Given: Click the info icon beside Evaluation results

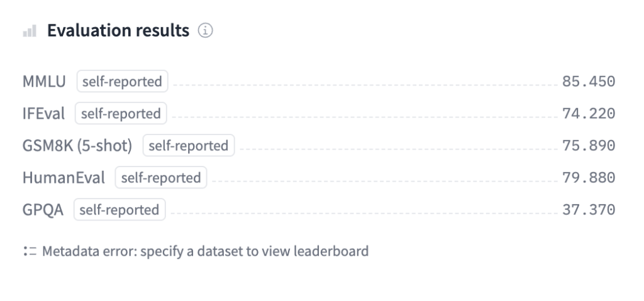Looking at the screenshot, I should (203, 31).
